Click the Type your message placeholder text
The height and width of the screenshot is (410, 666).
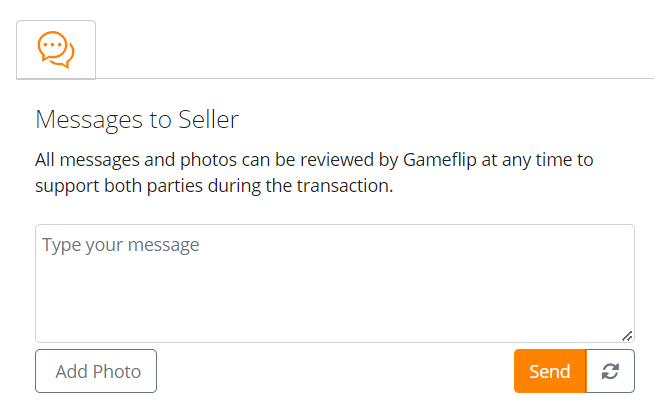(x=121, y=245)
